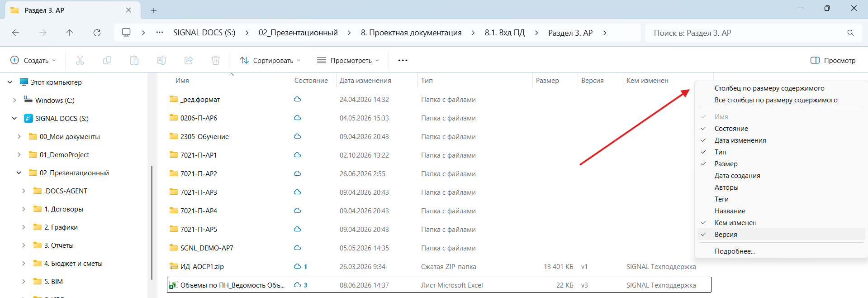Enable the Авторы column
Image resolution: width=868 pixels, height=298 pixels.
click(726, 187)
